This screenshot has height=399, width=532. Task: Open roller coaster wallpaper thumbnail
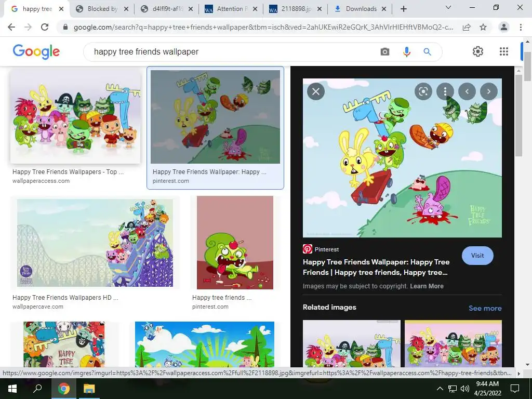95,243
